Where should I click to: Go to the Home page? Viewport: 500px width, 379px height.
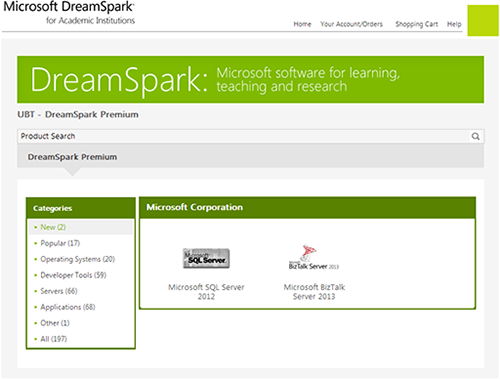302,24
